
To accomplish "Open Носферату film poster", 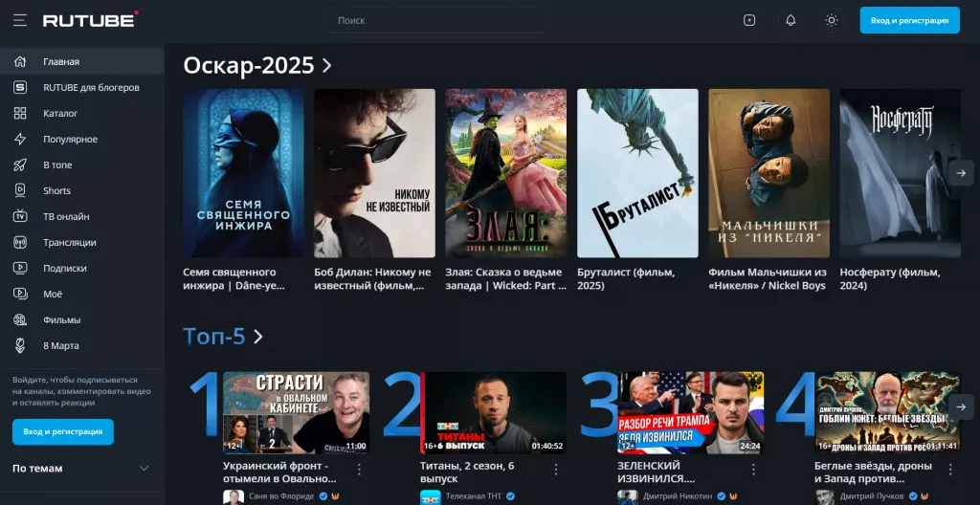I will click(x=900, y=173).
